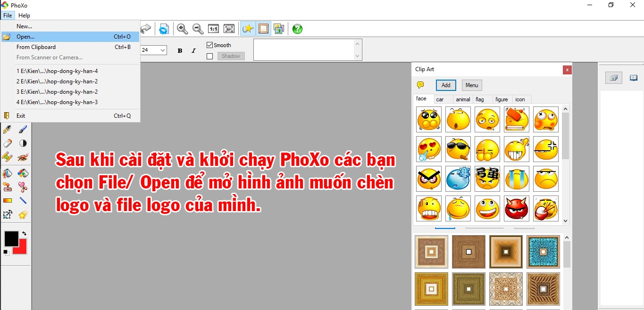The height and width of the screenshot is (310, 644).
Task: Choose Open... from File menu
Action: pos(70,37)
